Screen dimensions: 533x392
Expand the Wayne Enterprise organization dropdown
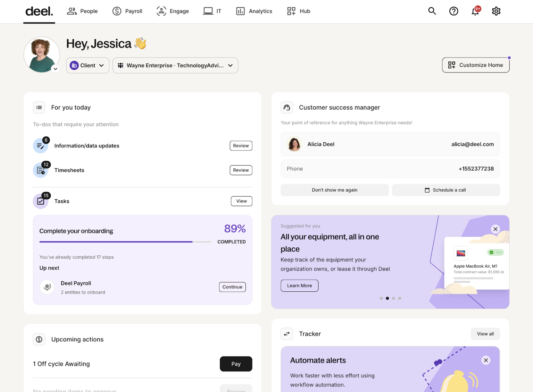[x=175, y=65]
